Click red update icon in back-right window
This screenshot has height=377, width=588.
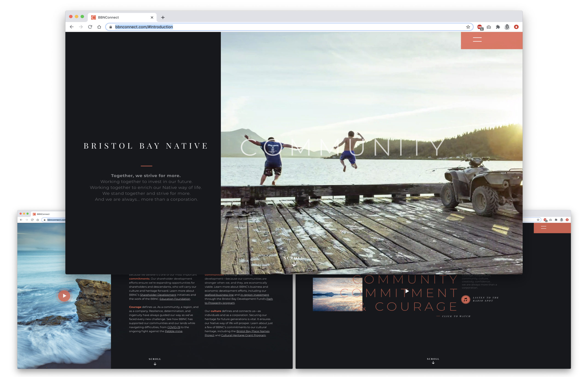pyautogui.click(x=567, y=220)
